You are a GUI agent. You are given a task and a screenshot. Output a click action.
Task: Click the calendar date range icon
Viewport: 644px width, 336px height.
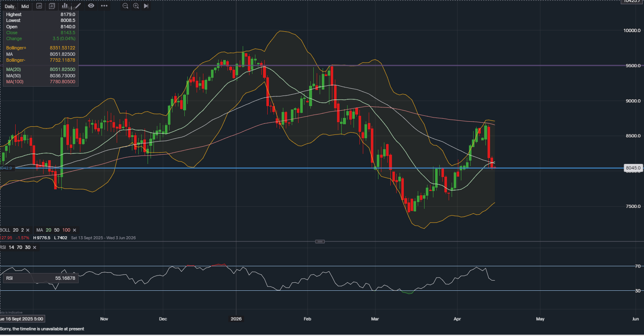(39, 6)
